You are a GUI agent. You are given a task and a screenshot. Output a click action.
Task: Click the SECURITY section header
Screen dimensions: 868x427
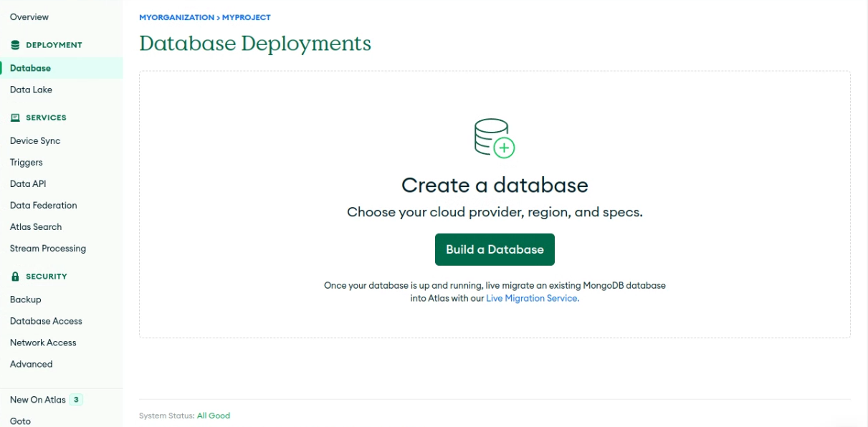47,276
